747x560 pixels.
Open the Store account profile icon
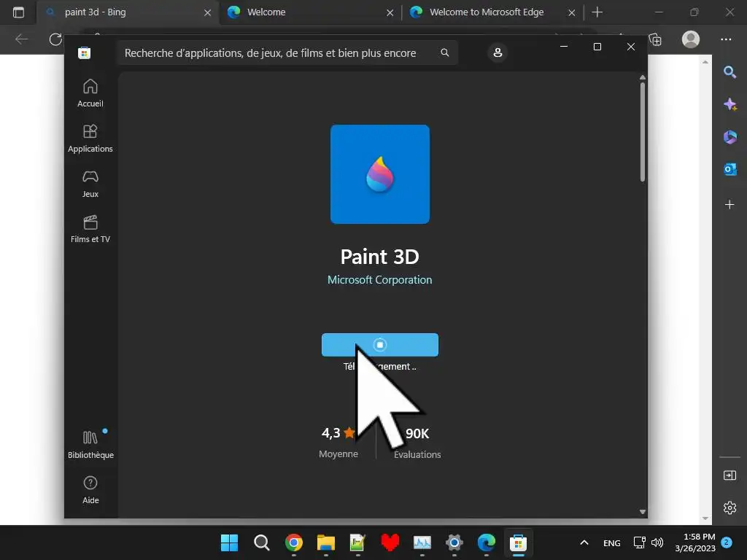coord(498,52)
